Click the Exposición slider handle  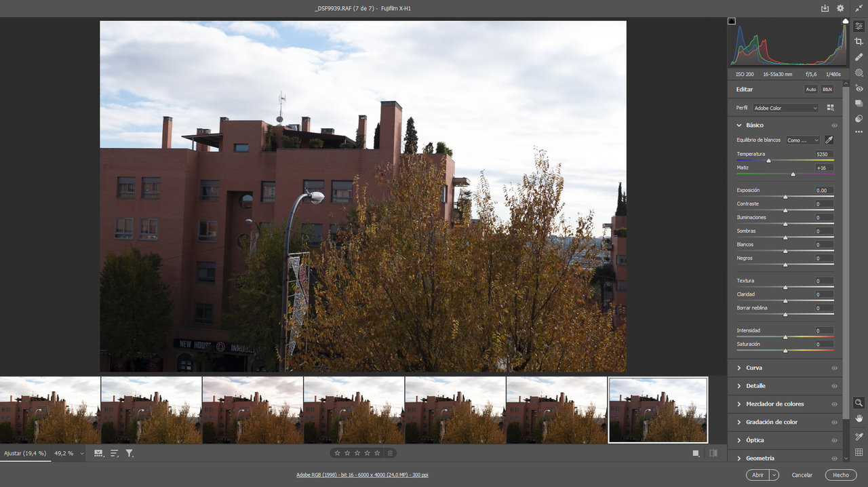click(x=785, y=197)
